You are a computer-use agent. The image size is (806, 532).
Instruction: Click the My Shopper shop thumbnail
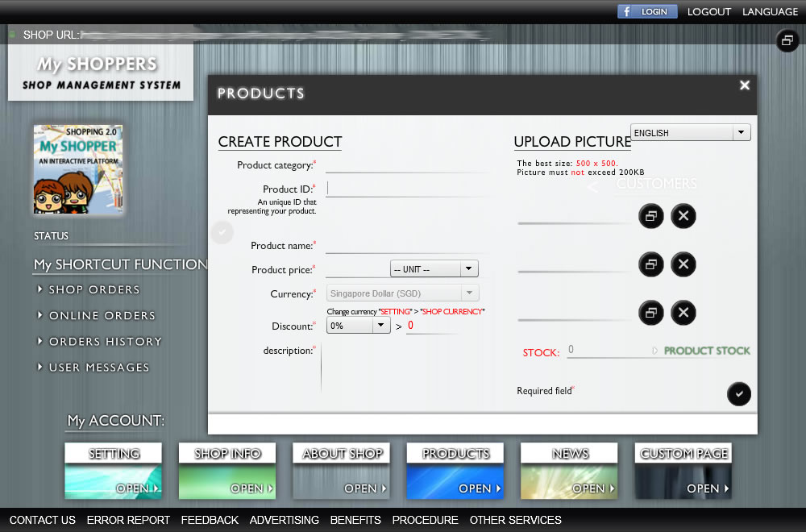tap(78, 169)
